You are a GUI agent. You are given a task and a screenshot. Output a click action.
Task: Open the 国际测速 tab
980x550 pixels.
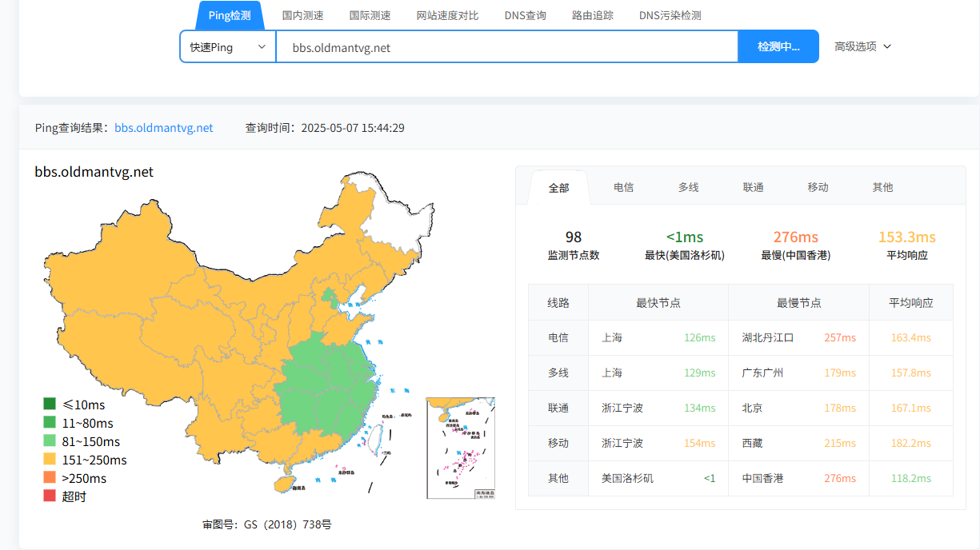(370, 15)
